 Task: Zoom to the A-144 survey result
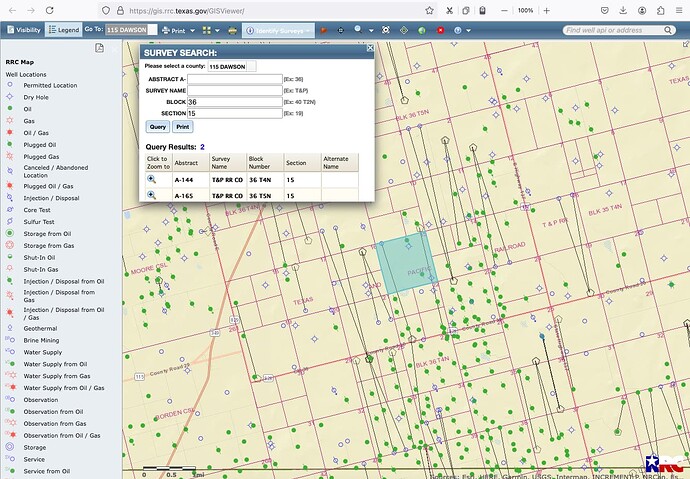(x=152, y=179)
